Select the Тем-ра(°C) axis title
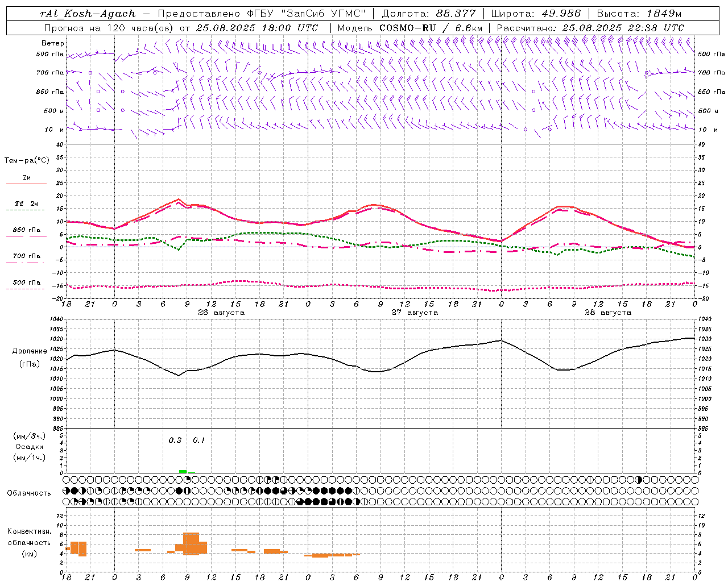Viewport: 728px width, 582px height. (x=27, y=161)
